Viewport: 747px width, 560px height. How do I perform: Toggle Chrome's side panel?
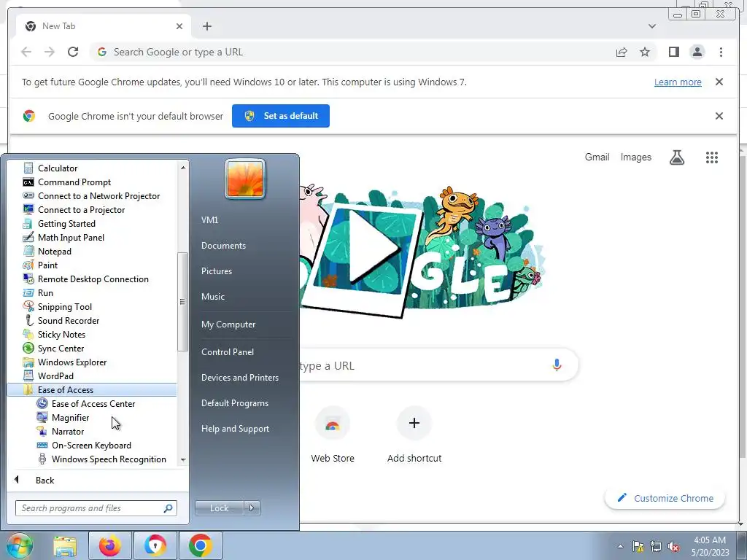673,52
